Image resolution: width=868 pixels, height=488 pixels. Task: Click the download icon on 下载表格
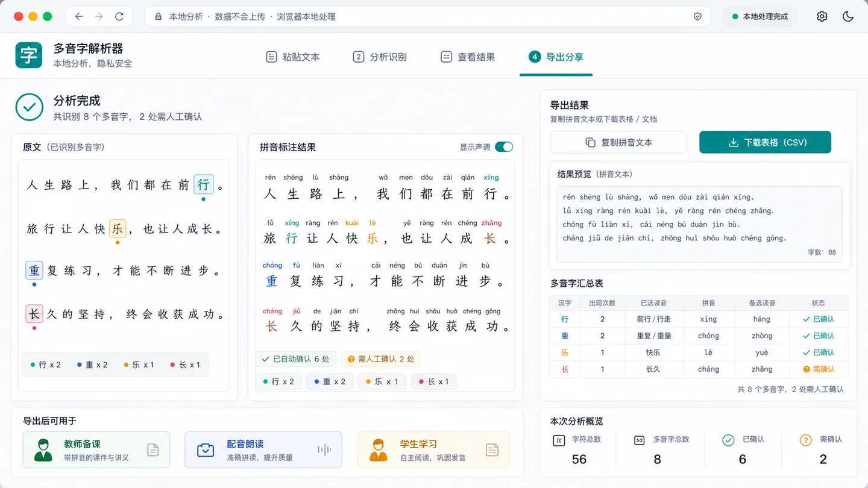pos(734,143)
